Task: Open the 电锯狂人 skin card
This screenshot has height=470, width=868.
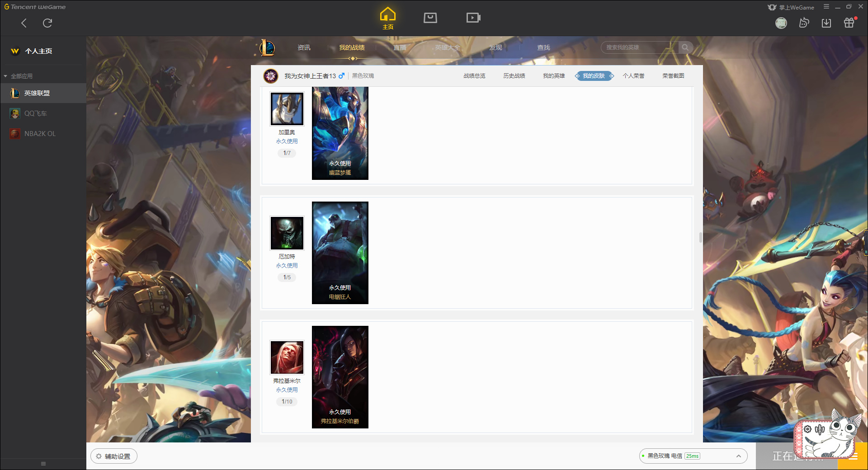Action: [x=340, y=253]
